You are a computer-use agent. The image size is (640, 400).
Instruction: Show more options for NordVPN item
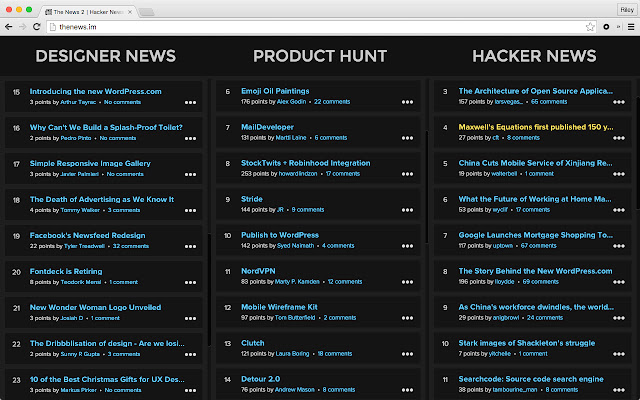click(x=407, y=281)
